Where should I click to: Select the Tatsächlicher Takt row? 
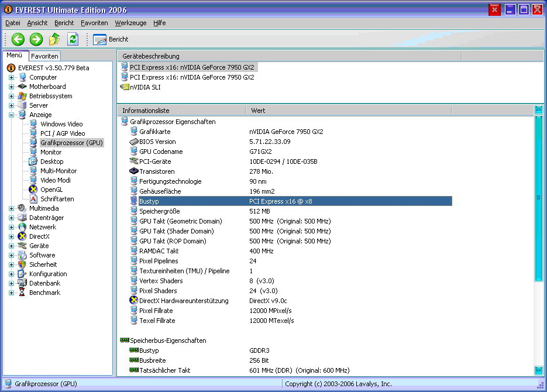(291, 370)
